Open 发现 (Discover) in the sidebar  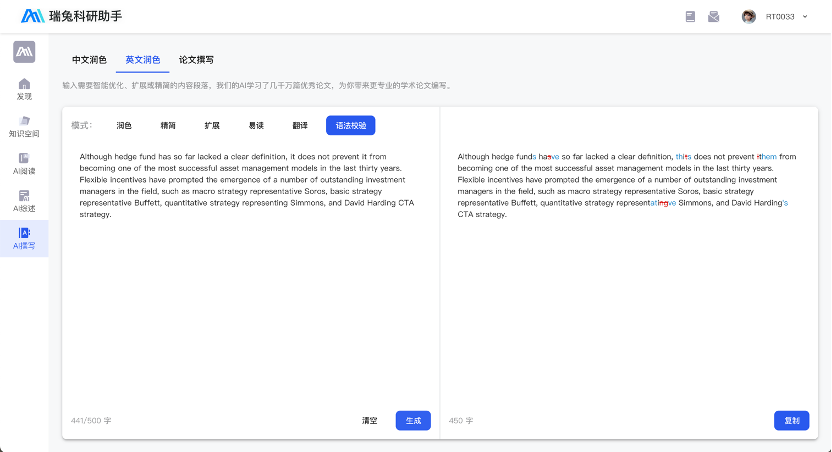pos(24,89)
